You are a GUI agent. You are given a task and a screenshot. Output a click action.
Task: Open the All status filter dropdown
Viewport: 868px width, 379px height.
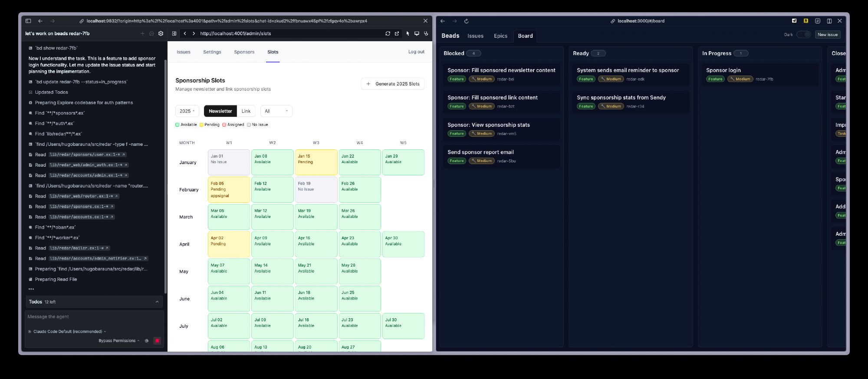[x=276, y=111]
